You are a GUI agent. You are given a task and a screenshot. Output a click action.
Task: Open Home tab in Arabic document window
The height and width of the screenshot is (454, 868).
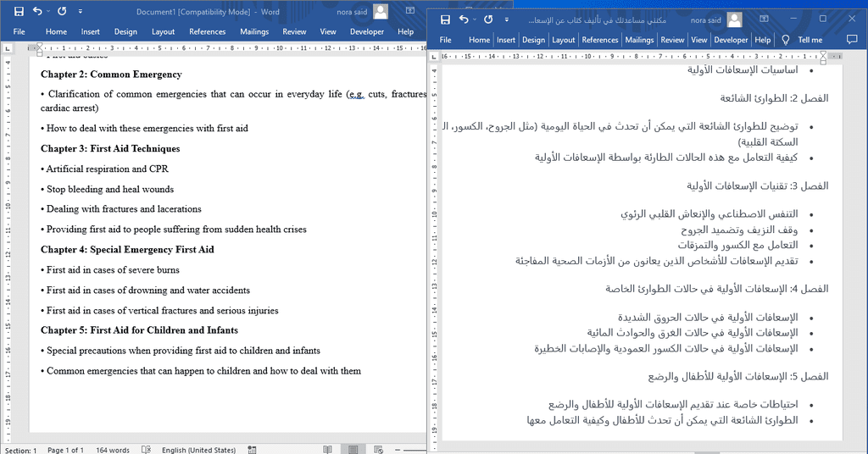(480, 40)
